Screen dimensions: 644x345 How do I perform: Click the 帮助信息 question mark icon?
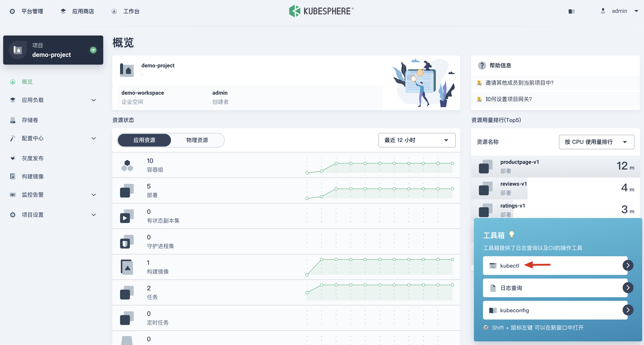pyautogui.click(x=482, y=66)
